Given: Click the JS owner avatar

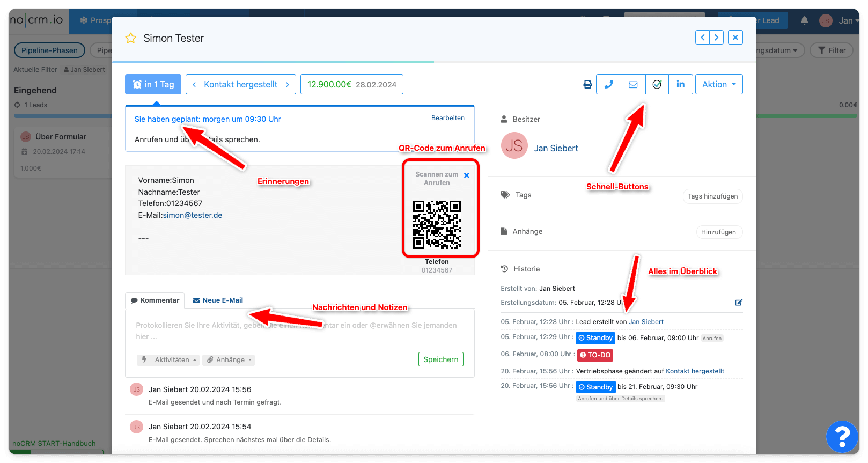Looking at the screenshot, I should click(x=514, y=145).
